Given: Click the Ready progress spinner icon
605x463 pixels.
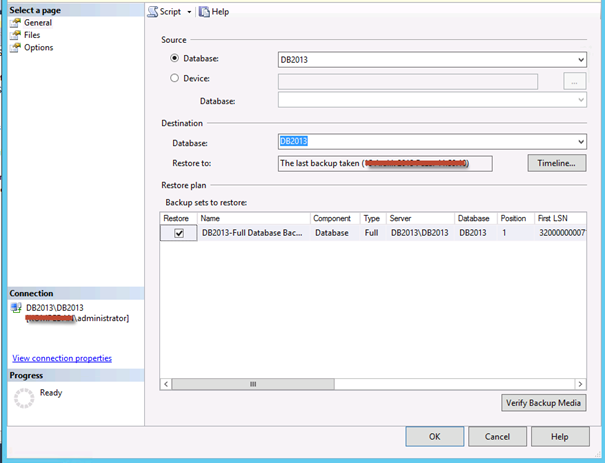Looking at the screenshot, I should [x=22, y=399].
